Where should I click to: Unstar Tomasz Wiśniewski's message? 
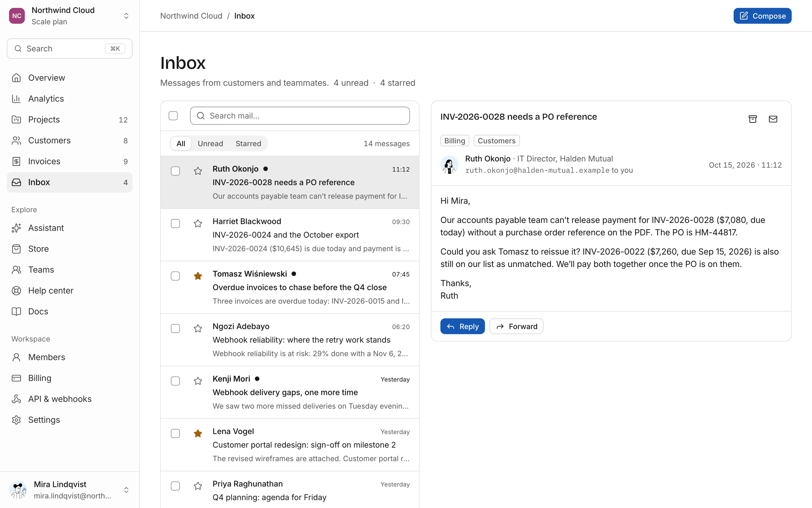198,276
